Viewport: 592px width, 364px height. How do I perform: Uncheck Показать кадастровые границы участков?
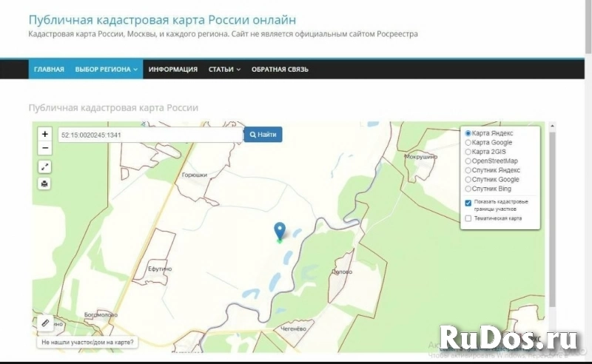468,203
